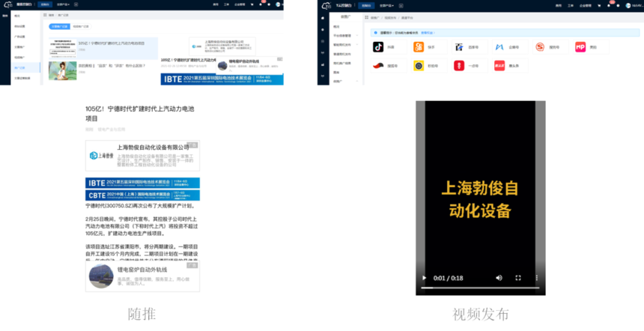Click help dot icon in left window header
The width and height of the screenshot is (644, 331).
[x=269, y=5]
